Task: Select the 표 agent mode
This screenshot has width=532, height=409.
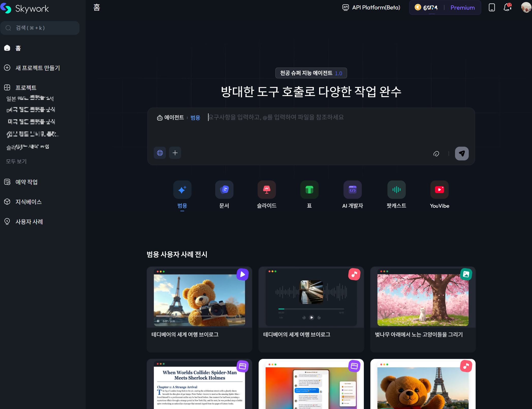Action: click(309, 190)
